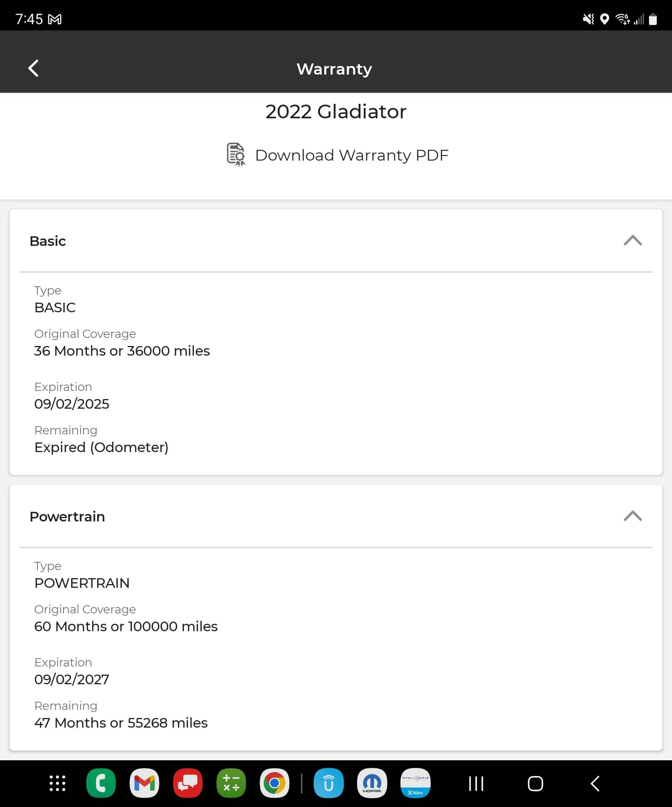Open the red Messages app icon
The image size is (672, 807).
(x=188, y=783)
